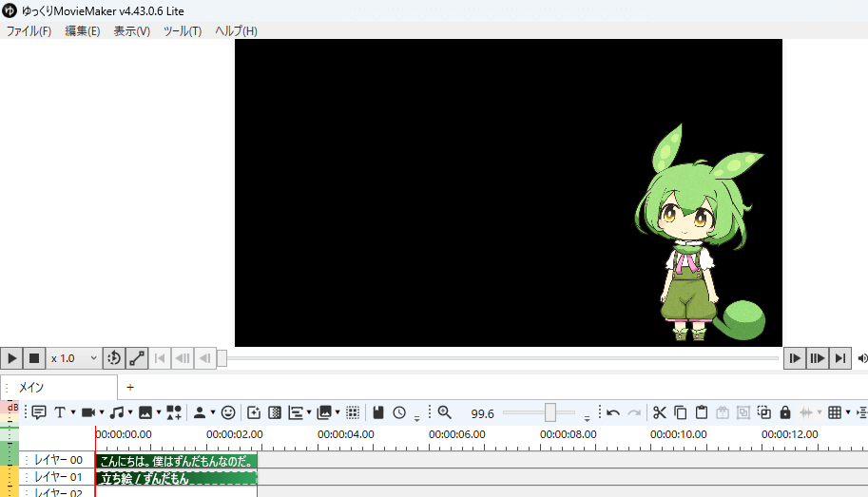Toggle the padlock lock icon
The width and height of the screenshot is (868, 497).
click(785, 412)
